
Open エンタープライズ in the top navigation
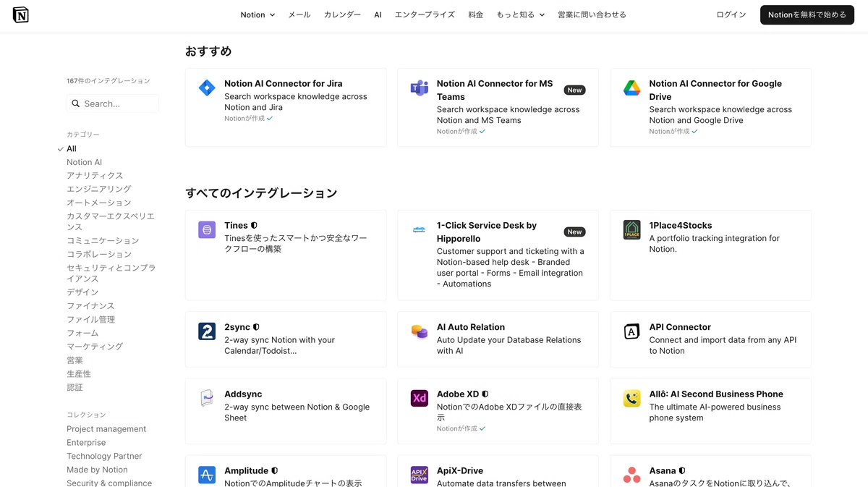[425, 14]
